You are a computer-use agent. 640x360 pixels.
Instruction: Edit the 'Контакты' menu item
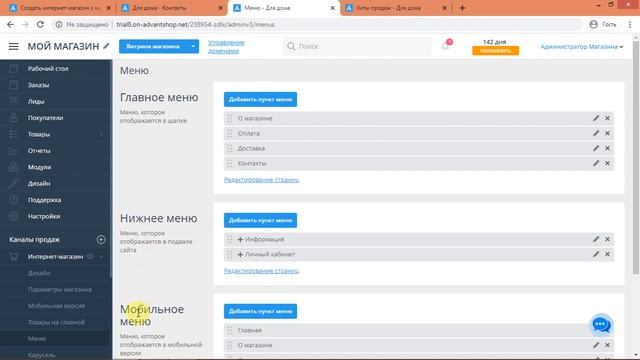596,163
